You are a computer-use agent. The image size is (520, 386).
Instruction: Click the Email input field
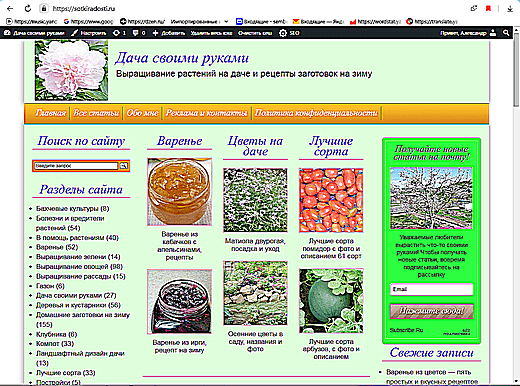pos(431,289)
